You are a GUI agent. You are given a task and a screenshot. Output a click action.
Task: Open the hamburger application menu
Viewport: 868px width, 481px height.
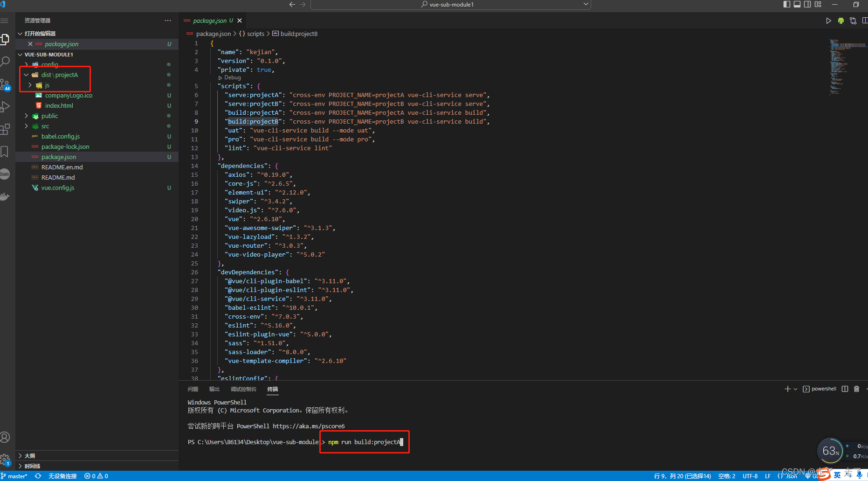[5, 21]
